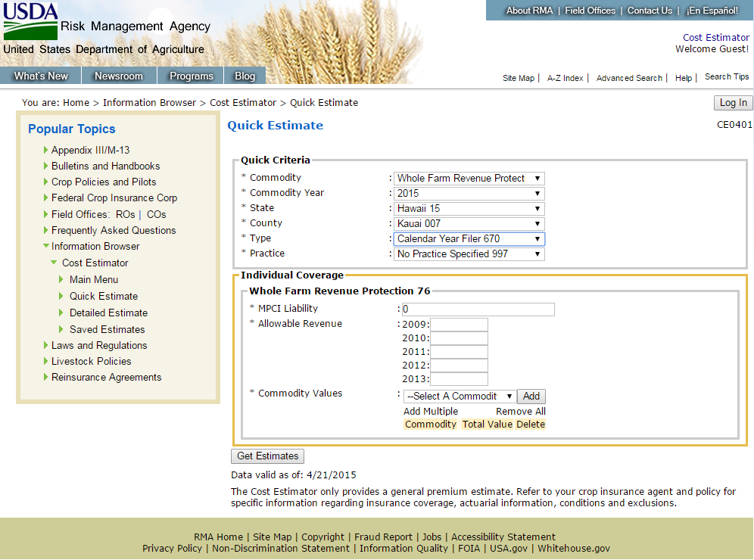754x560 pixels.
Task: Open Reinsurance Agreements topic
Action: point(106,378)
